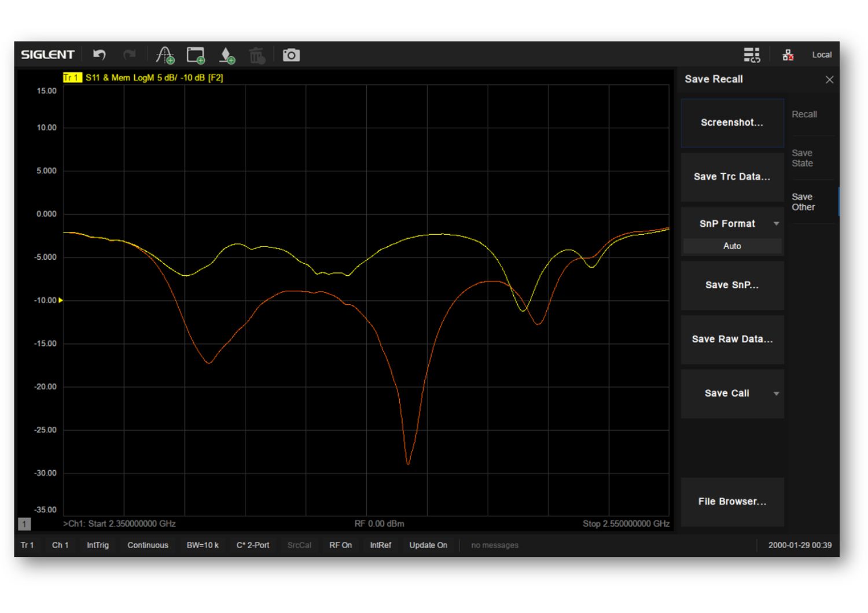Screen dimensions: 868x613
Task: Switch to the Recall tab
Action: pos(804,115)
